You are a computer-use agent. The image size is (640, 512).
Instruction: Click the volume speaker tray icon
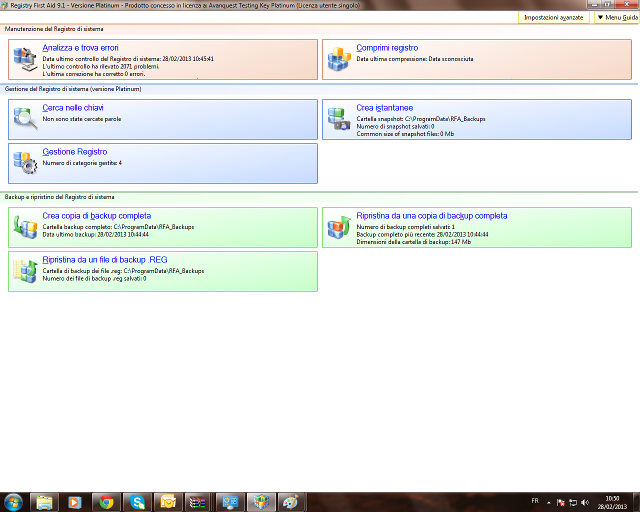585,503
